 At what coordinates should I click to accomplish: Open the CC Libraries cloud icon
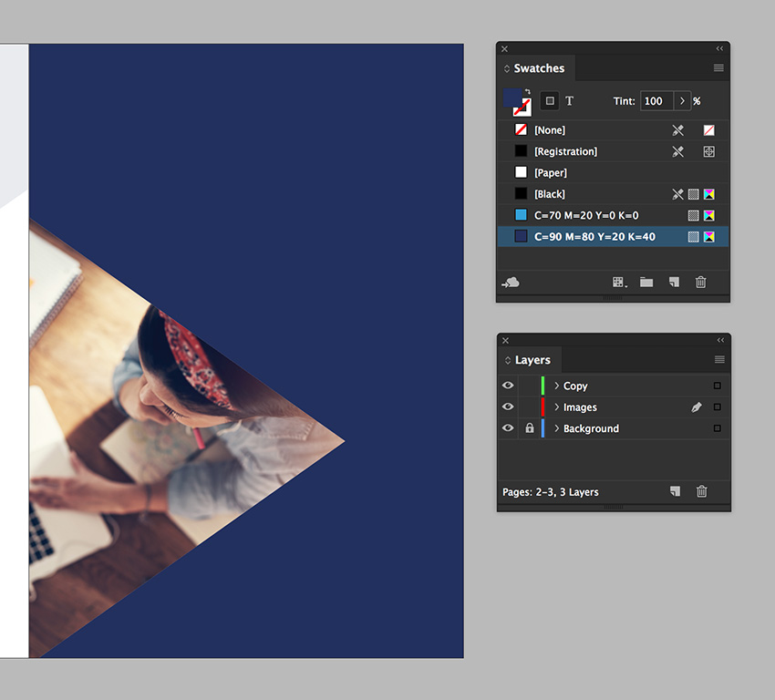tap(511, 282)
